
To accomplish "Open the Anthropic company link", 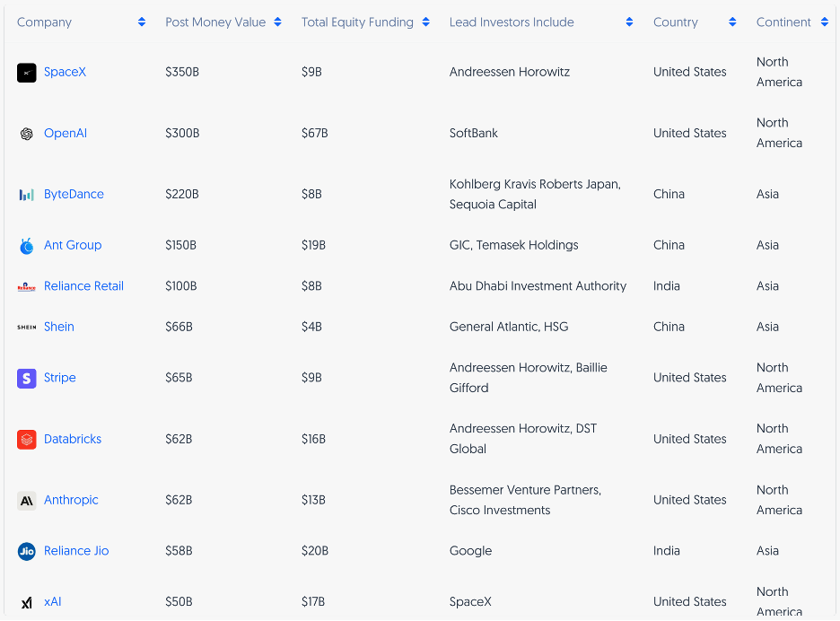I will click(x=71, y=501).
